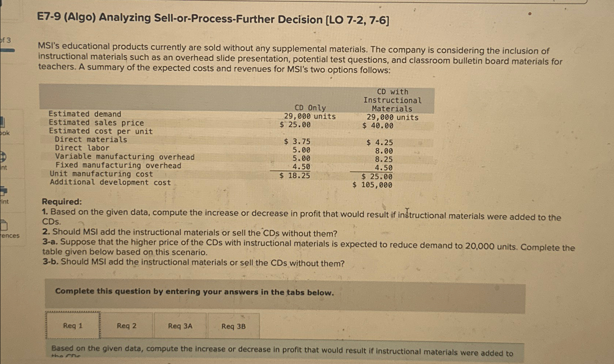Switch to the Req 1 tab
614x364 pixels.
click(72, 325)
